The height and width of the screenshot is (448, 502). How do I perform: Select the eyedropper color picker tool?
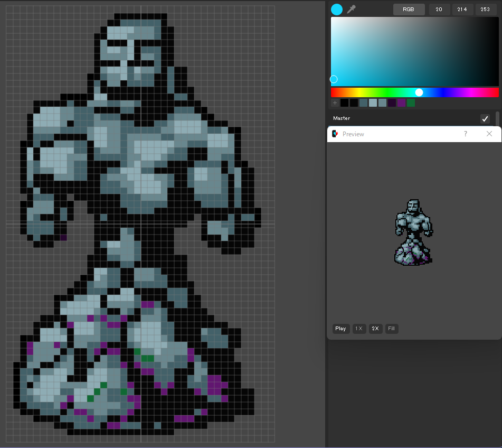(351, 10)
